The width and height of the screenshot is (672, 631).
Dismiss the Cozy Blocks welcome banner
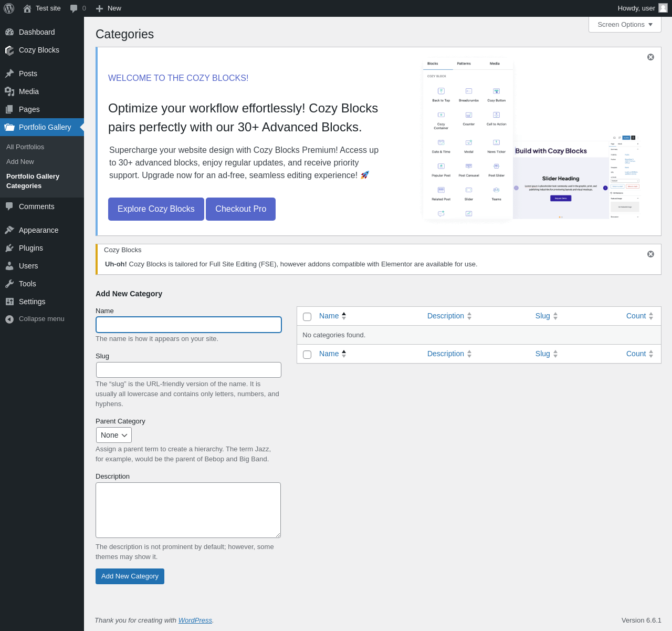tap(650, 57)
